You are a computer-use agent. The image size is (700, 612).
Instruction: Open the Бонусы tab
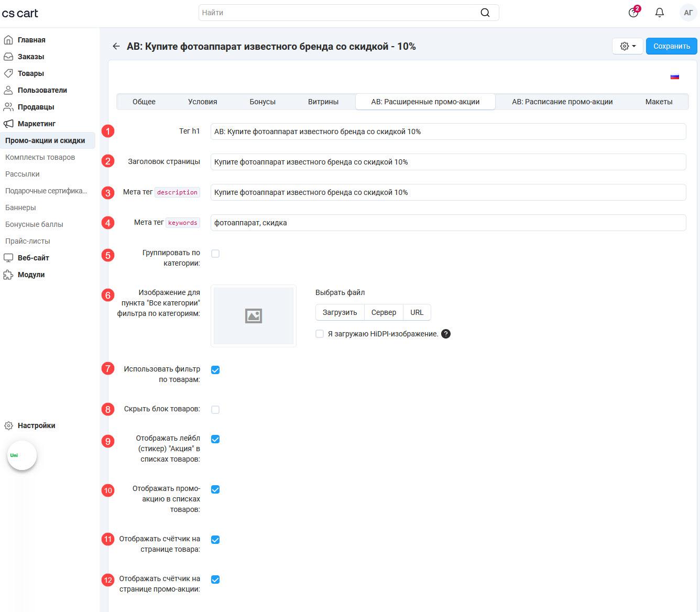point(262,102)
